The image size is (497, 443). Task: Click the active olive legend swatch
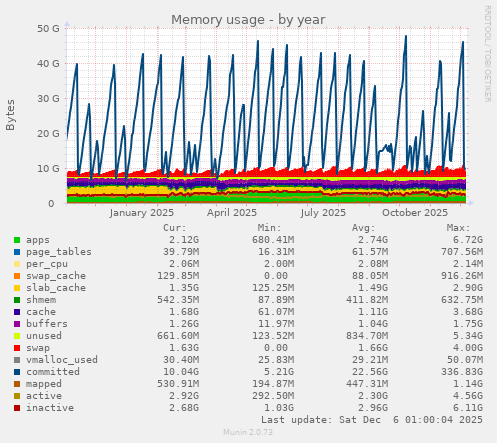pyautogui.click(x=17, y=396)
